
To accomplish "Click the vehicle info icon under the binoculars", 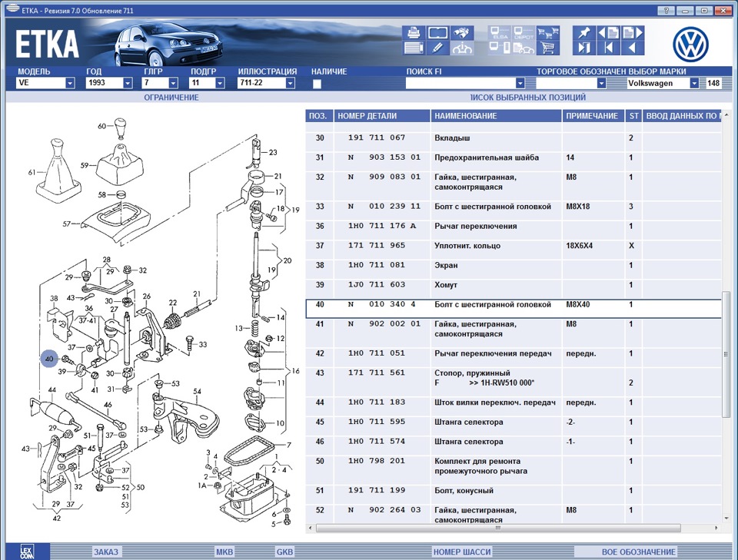I will click(462, 48).
